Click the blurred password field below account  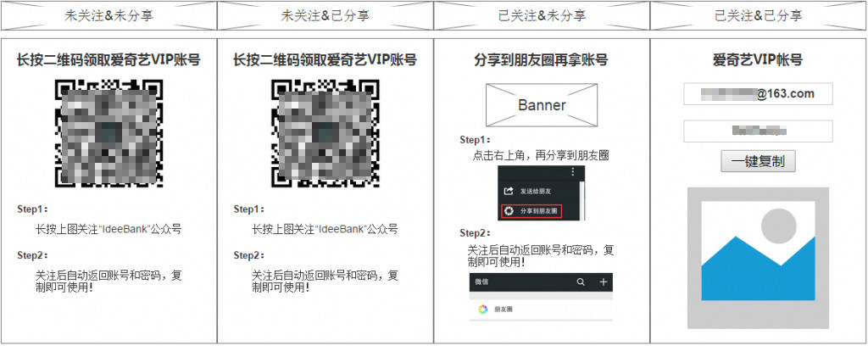click(758, 131)
